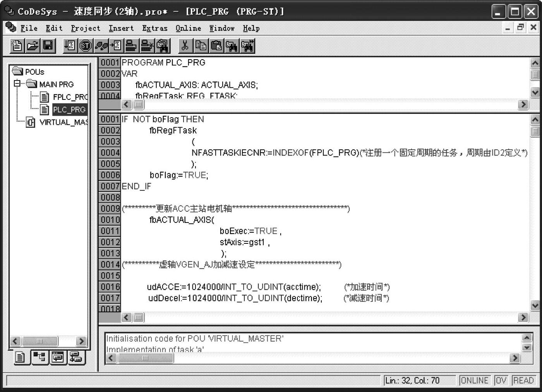The height and width of the screenshot is (392, 542).
Task: Select the POUs root folder
Action: 34,72
